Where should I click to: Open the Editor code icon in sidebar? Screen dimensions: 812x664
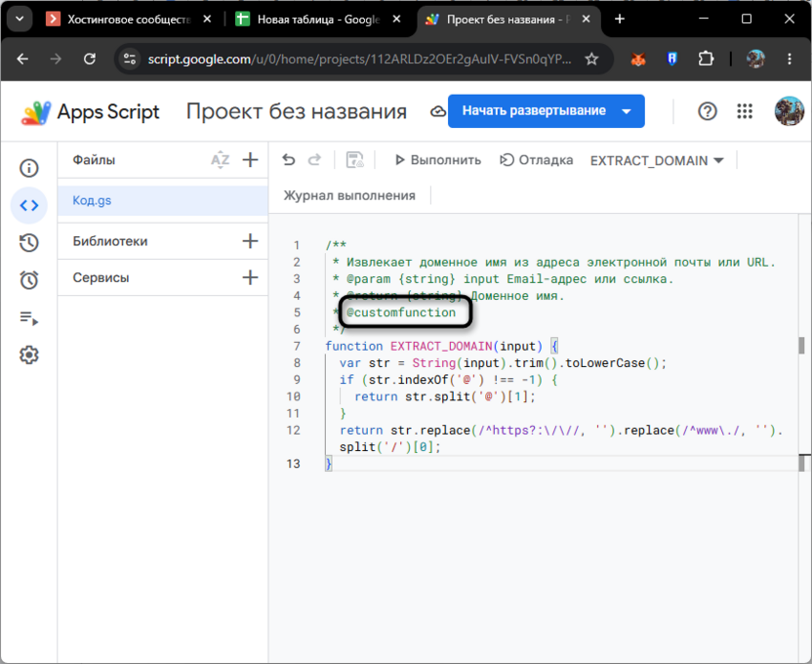point(29,206)
